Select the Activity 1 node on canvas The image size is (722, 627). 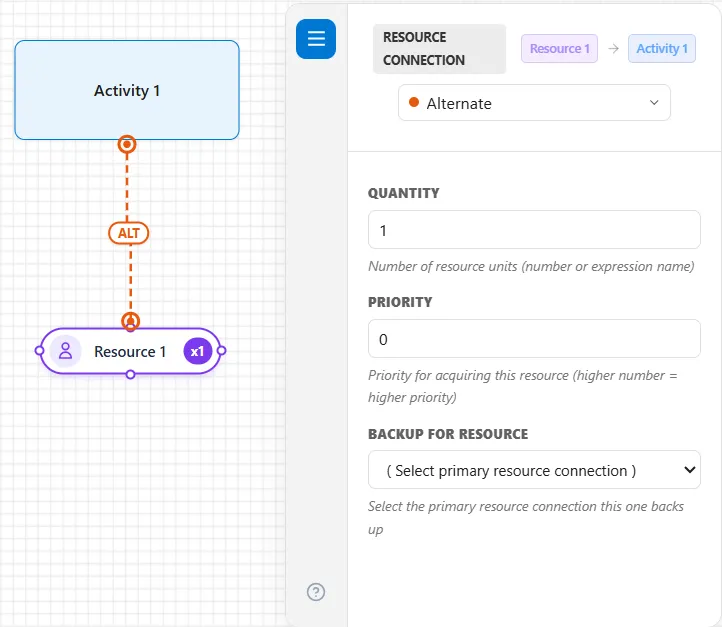coord(127,90)
